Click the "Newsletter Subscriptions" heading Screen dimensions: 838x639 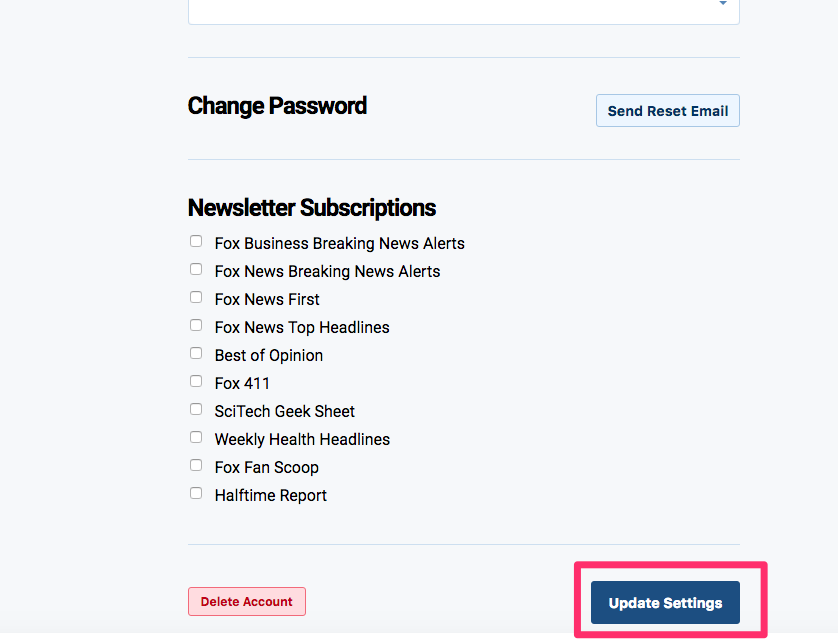311,207
